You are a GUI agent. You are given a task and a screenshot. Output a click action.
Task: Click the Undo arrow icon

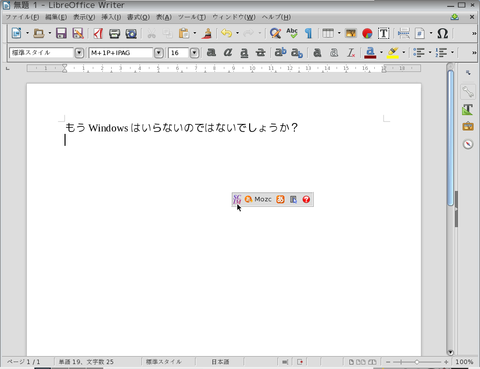click(226, 33)
